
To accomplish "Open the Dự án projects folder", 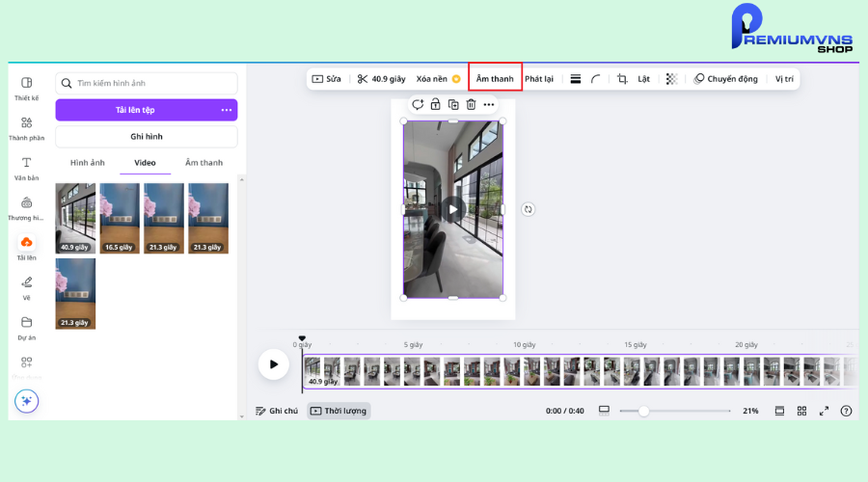I will coord(26,328).
